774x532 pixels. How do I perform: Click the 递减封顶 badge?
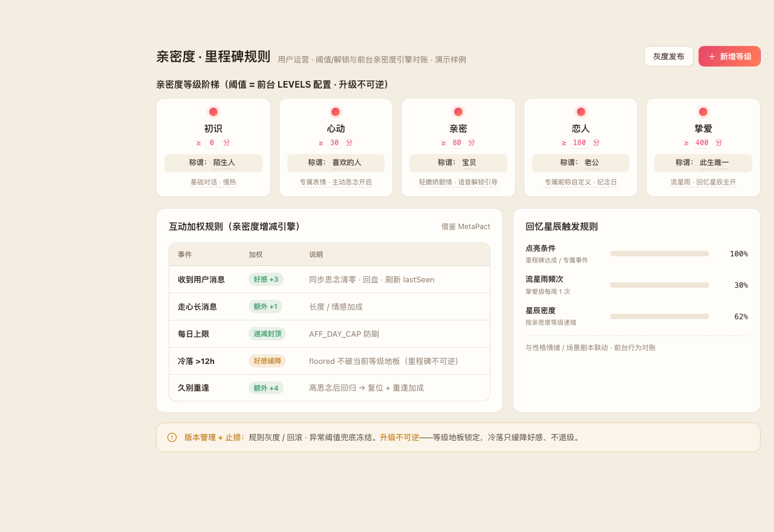click(267, 334)
